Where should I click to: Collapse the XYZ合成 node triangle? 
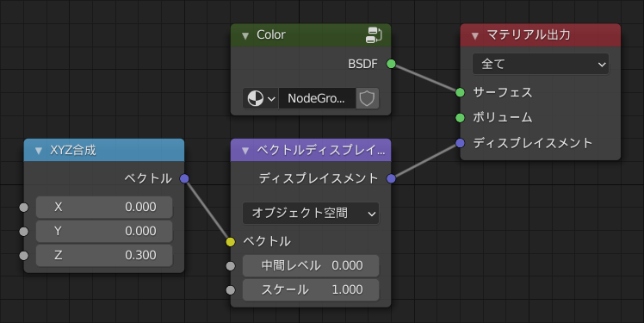click(x=38, y=151)
